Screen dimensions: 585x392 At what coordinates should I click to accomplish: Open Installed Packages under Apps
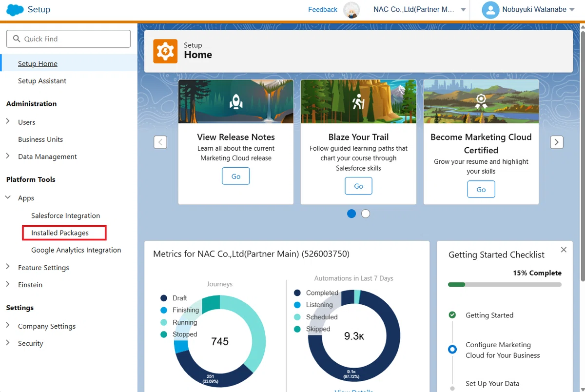(x=60, y=233)
